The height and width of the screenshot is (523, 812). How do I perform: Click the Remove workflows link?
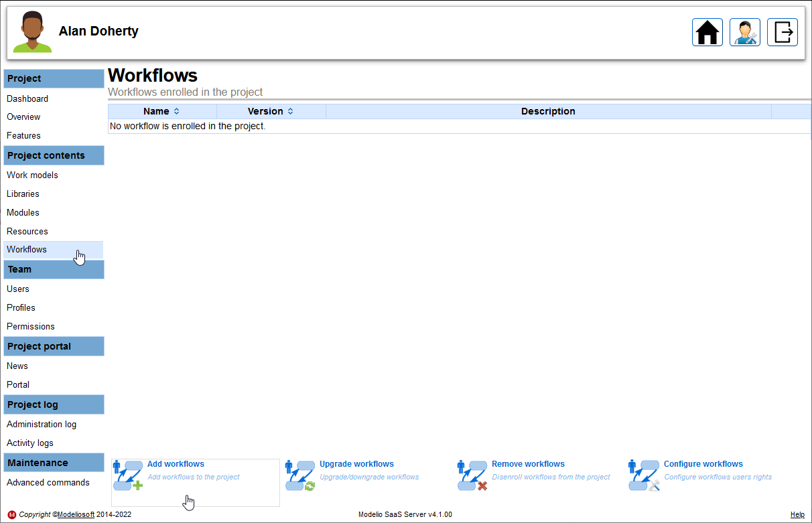pyautogui.click(x=528, y=464)
